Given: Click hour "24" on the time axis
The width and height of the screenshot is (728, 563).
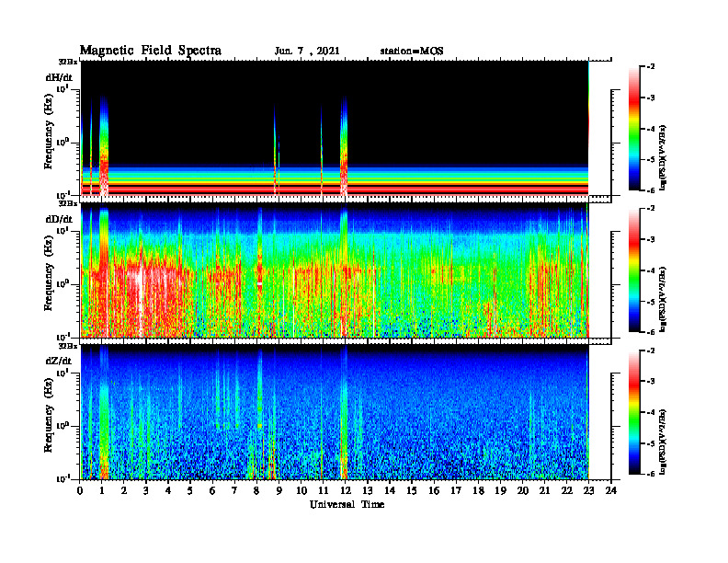Looking at the screenshot, I should click(611, 490).
